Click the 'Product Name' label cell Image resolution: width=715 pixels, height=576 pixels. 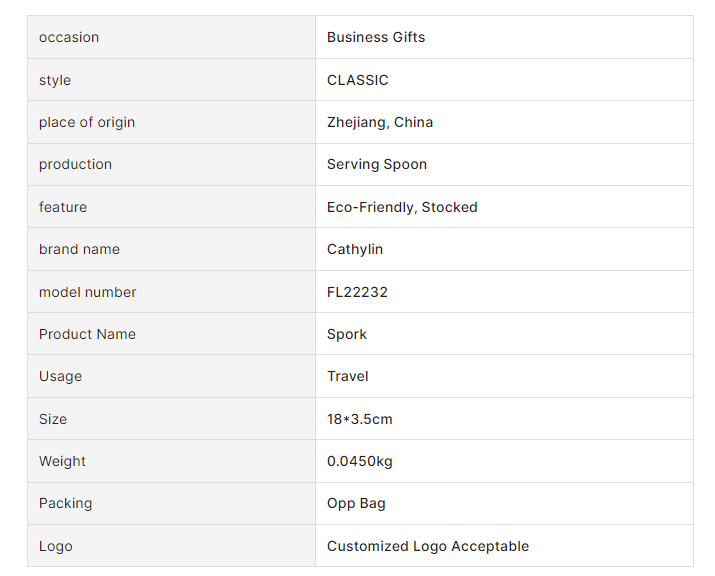pyautogui.click(x=87, y=334)
